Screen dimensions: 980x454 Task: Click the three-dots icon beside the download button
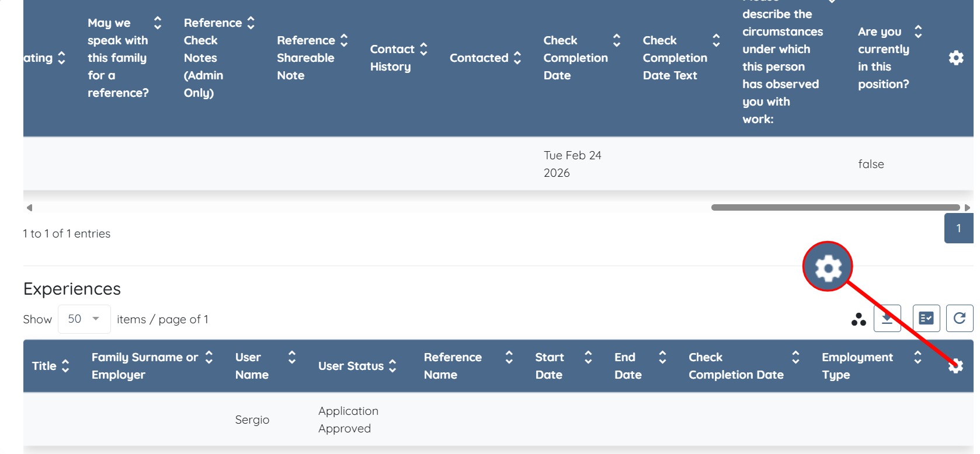click(x=859, y=319)
